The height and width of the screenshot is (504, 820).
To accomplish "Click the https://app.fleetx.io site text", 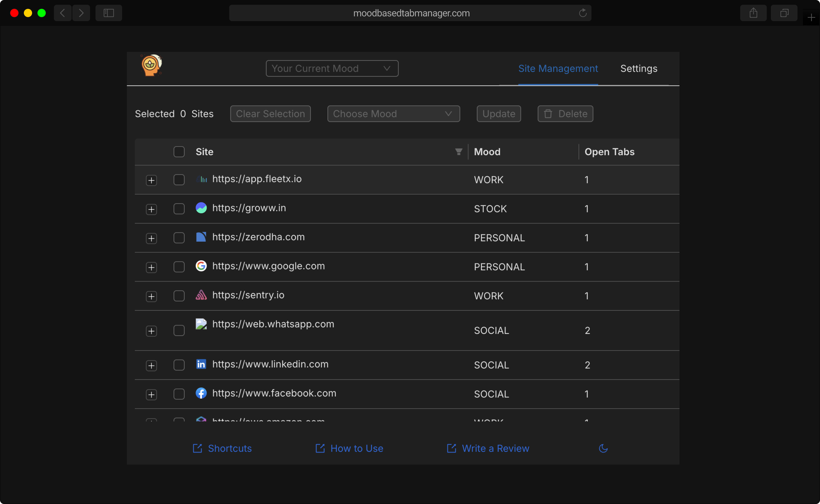I will click(x=257, y=179).
